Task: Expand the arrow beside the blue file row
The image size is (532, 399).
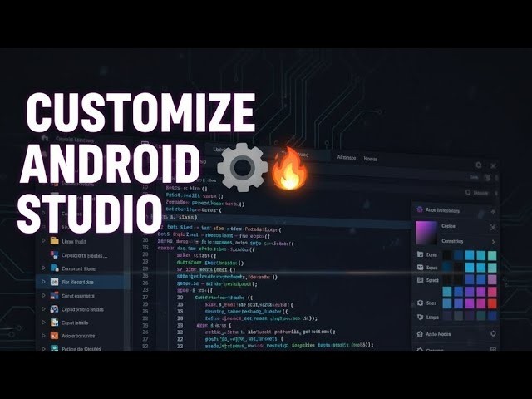Action: click(43, 268)
